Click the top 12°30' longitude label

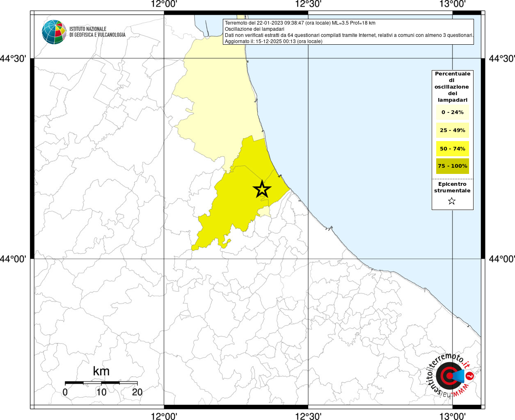click(308, 5)
